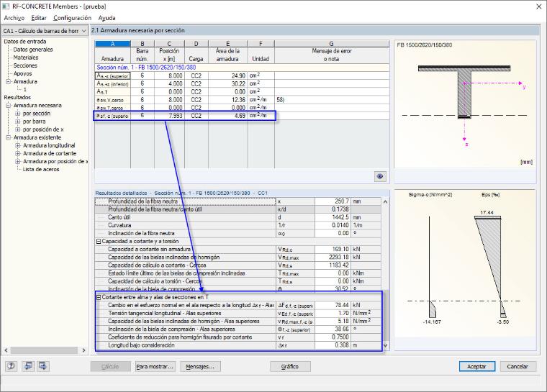Click Sección núm. 1 - FB 1500/2620/150/380 row

pos(242,68)
